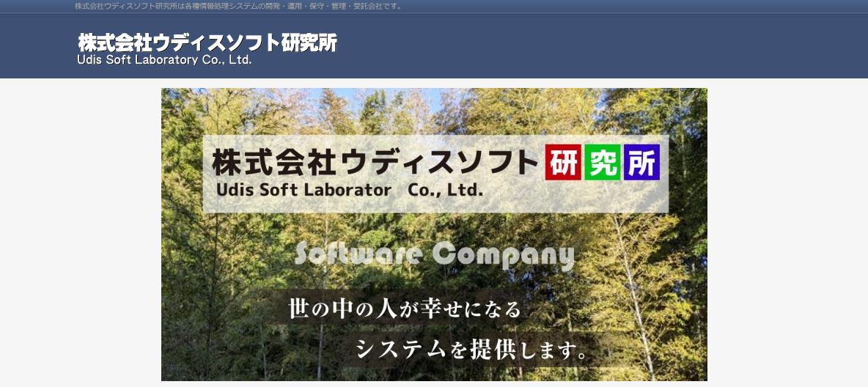Image resolution: width=868 pixels, height=387 pixels.
Task: Click the pale bamboo stalk on the banner right
Action: pos(633,293)
